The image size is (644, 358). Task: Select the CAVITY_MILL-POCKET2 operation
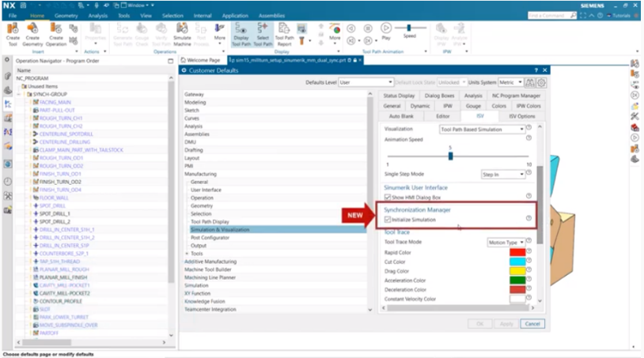65,293
